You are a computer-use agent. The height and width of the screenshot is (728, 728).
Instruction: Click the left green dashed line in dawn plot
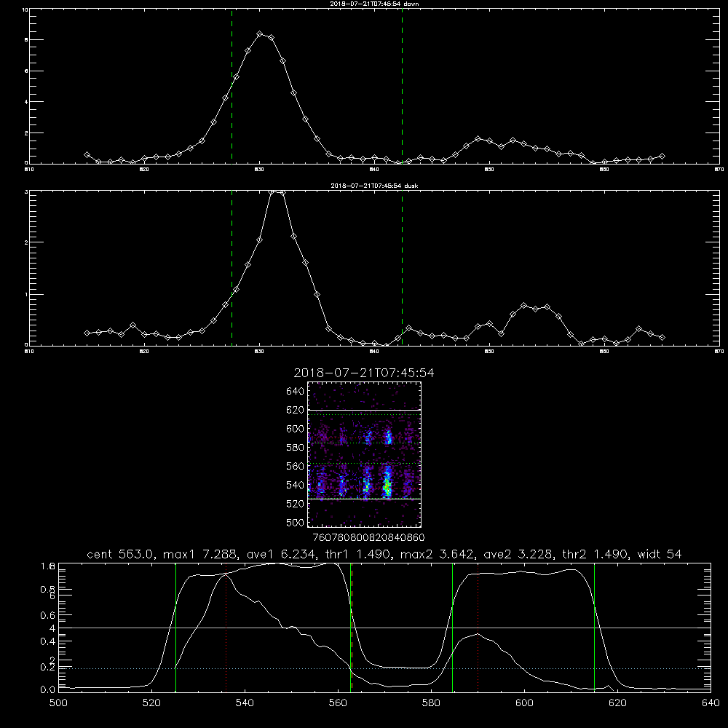coord(232,86)
